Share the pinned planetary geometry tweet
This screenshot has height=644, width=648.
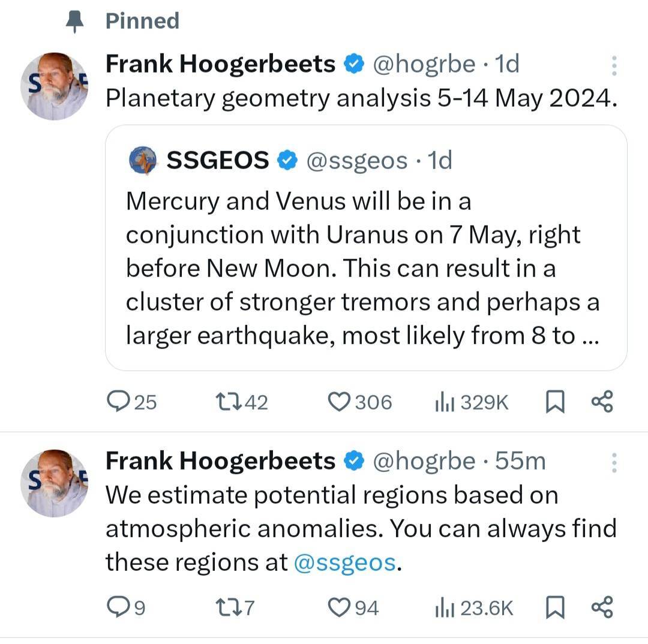point(602,402)
